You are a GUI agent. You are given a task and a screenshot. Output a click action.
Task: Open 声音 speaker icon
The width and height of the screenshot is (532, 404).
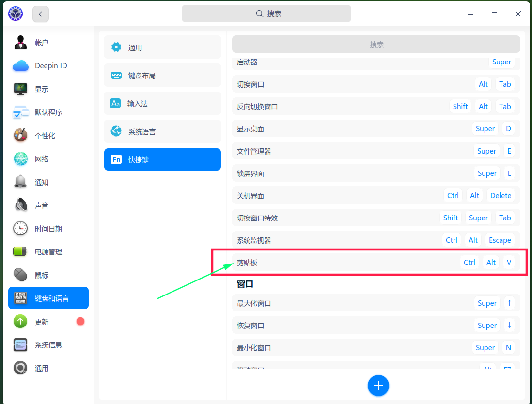pos(20,205)
